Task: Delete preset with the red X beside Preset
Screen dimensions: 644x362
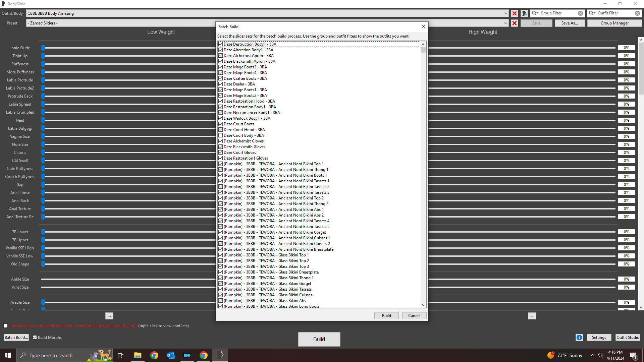Action: point(514,23)
